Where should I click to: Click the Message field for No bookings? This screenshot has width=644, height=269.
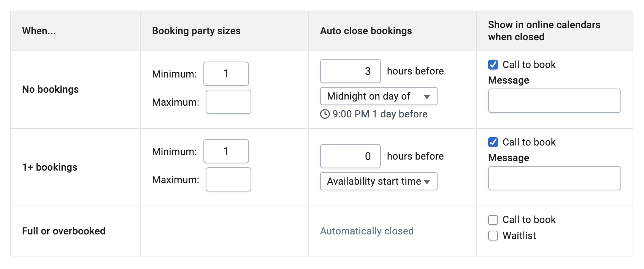555,101
